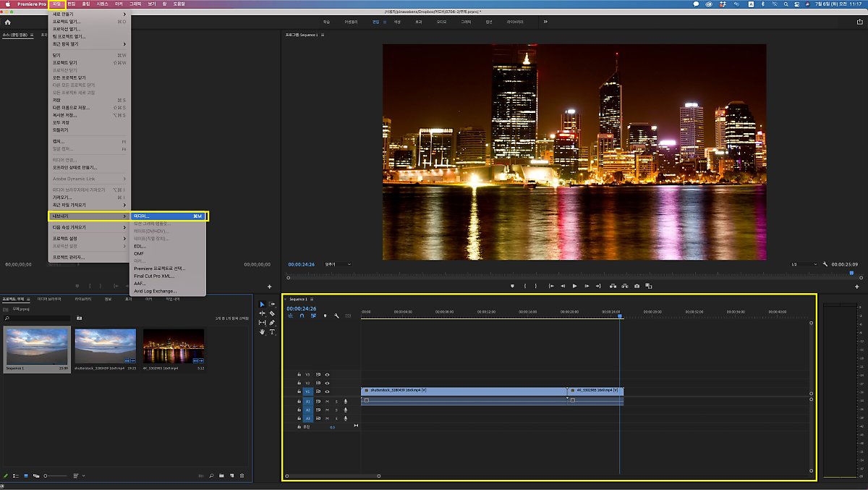Viewport: 868px width, 490px height.
Task: Mute the first A1 audio track
Action: tap(327, 401)
